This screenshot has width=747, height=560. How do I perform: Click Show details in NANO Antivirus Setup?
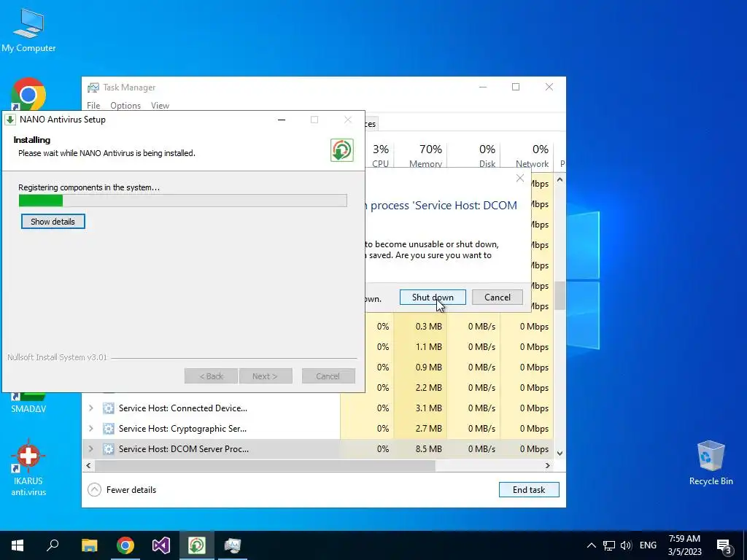[x=53, y=222]
